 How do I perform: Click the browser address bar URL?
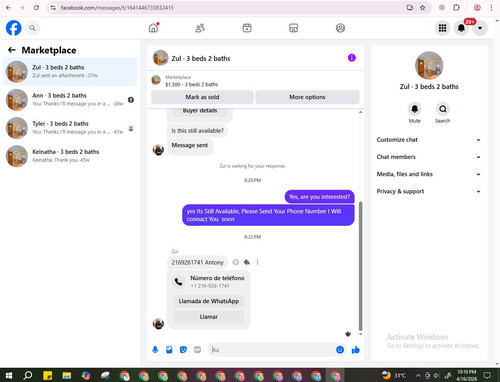pyautogui.click(x=117, y=7)
